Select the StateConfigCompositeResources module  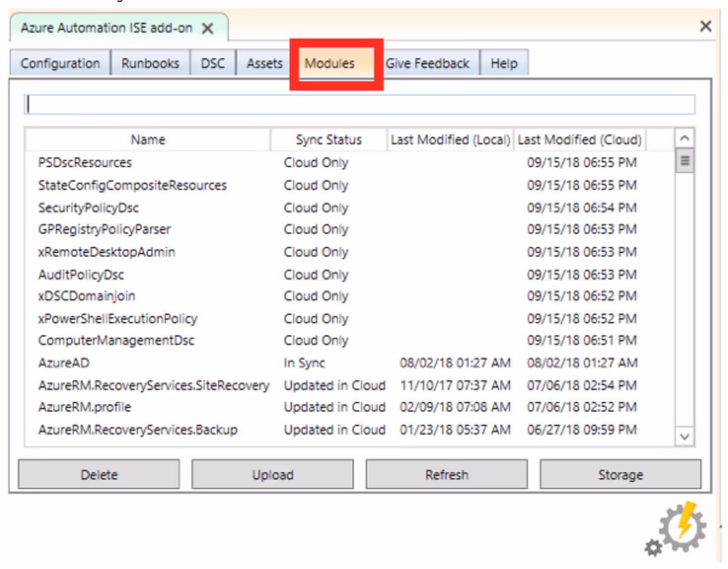click(x=349, y=185)
